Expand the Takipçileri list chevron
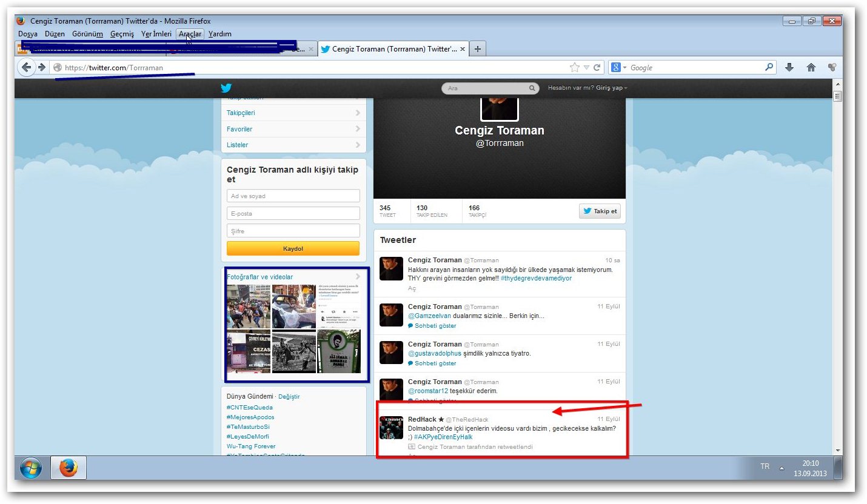This screenshot has height=504, width=867. tap(358, 113)
